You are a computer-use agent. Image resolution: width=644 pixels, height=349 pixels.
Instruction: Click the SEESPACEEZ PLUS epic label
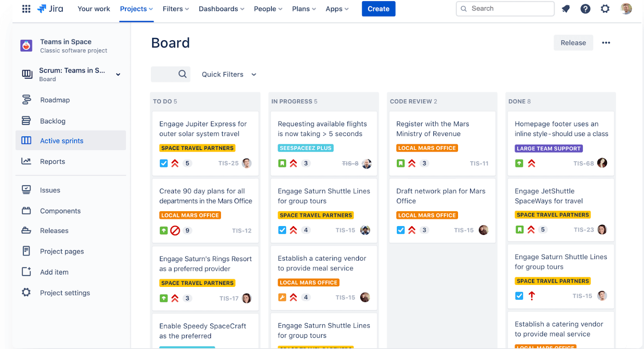[305, 148]
